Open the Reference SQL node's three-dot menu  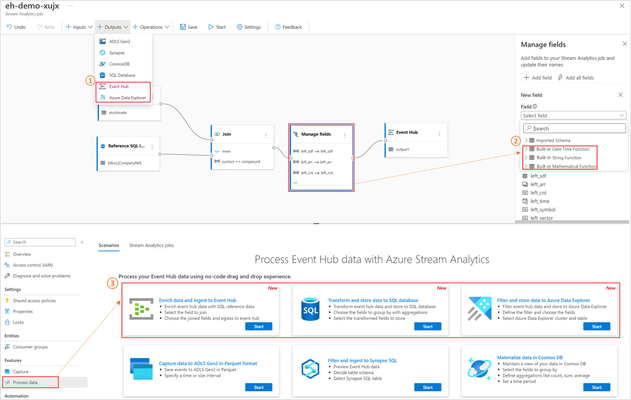click(152, 147)
